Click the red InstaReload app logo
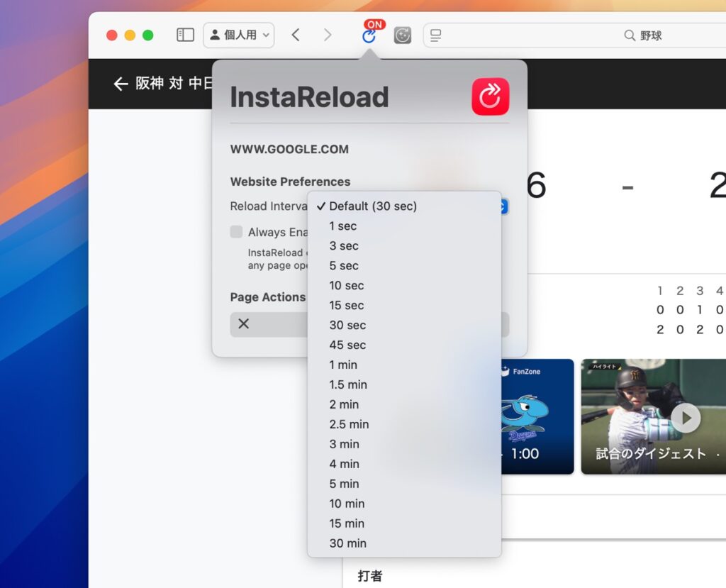 point(491,96)
